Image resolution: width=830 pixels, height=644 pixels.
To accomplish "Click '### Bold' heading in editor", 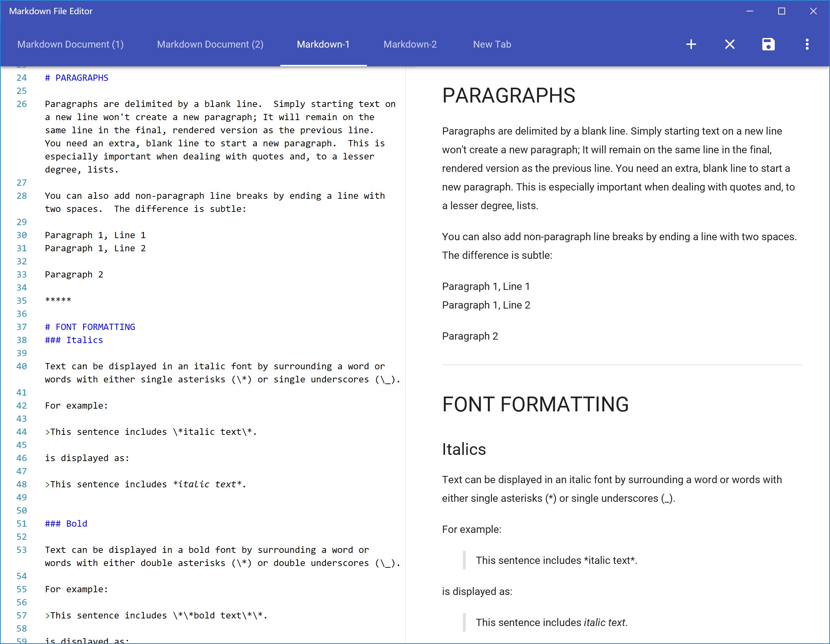I will tap(66, 524).
